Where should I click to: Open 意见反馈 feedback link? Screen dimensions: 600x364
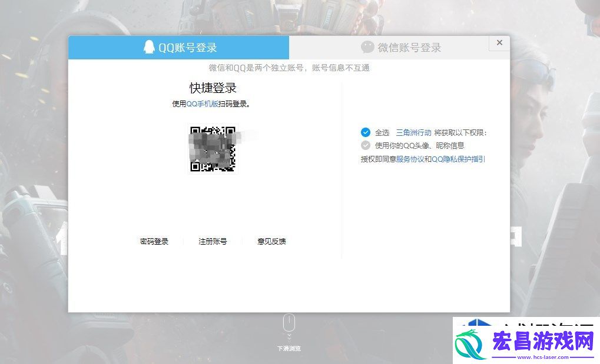pyautogui.click(x=271, y=241)
